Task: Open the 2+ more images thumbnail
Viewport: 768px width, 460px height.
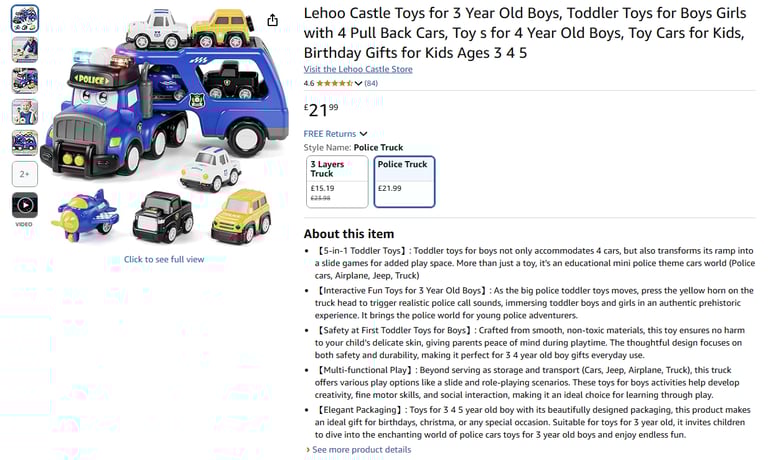Action: [x=24, y=174]
